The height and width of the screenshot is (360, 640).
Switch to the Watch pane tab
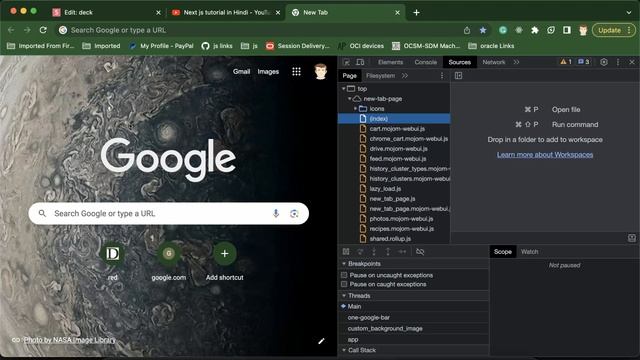click(529, 251)
